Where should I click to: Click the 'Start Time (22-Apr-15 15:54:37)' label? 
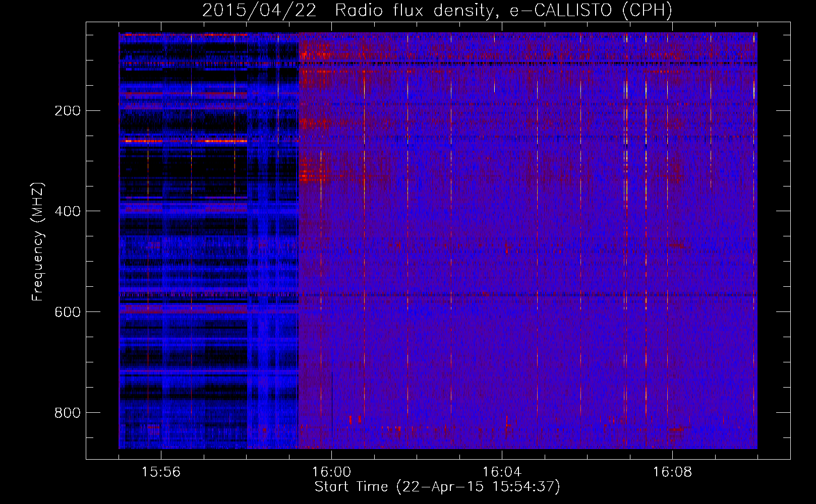(x=437, y=487)
